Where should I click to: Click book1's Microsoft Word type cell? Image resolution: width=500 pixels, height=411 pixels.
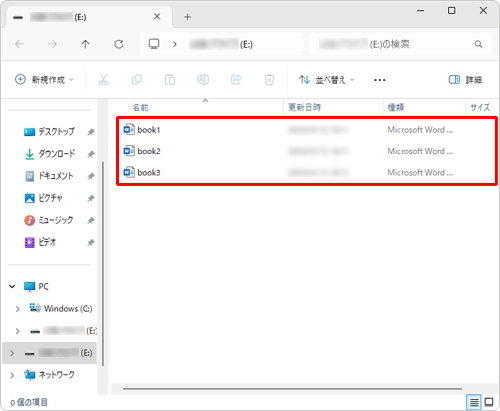(x=420, y=130)
